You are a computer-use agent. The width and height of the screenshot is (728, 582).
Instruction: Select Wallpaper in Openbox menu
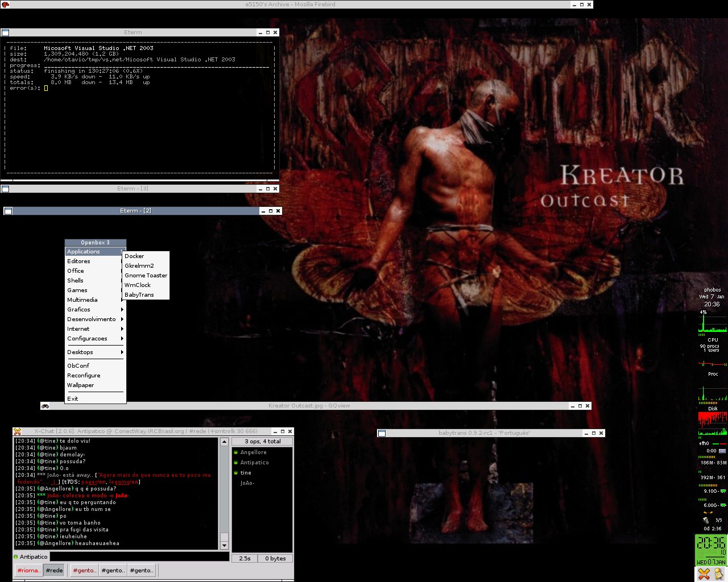(x=95, y=385)
